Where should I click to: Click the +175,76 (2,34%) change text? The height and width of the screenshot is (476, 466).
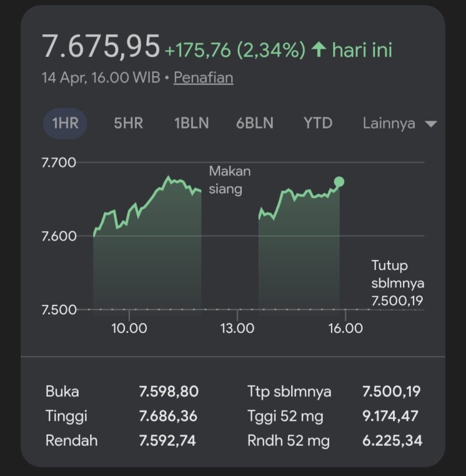[x=235, y=50]
